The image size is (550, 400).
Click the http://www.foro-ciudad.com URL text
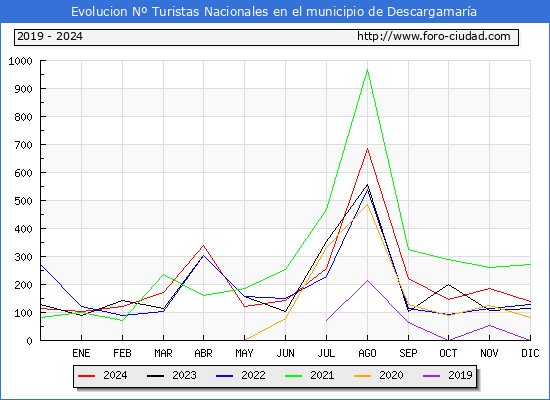click(434, 36)
